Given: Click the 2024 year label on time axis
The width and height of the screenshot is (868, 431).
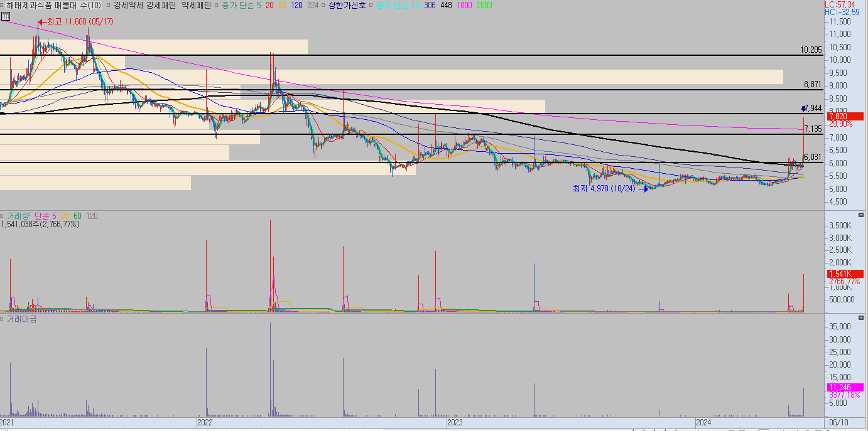Looking at the screenshot, I should (703, 422).
